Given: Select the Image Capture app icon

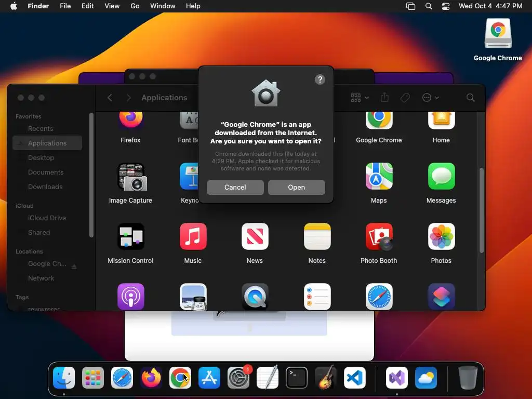Looking at the screenshot, I should point(132,177).
